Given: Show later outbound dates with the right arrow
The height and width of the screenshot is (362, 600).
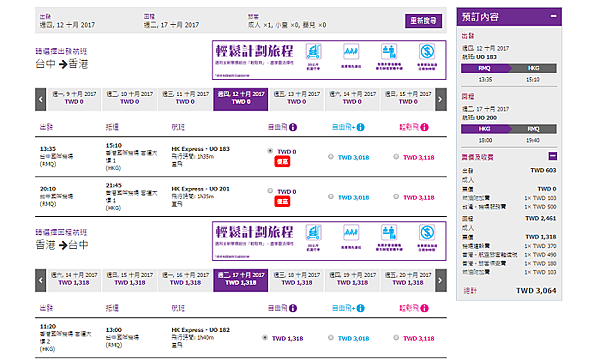Looking at the screenshot, I should click(x=441, y=99).
